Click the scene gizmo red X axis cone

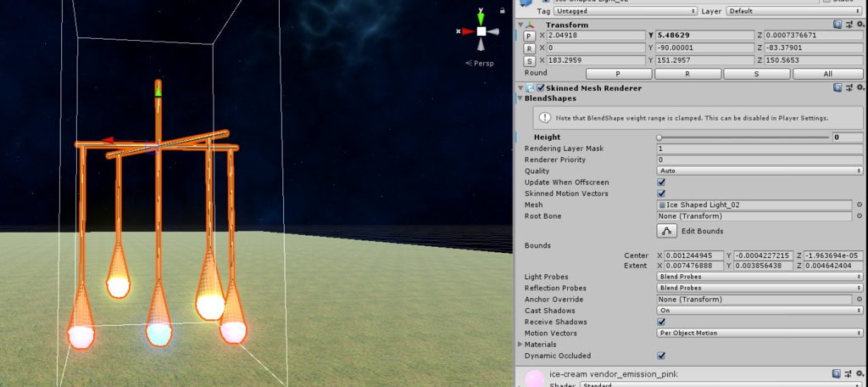[468, 31]
